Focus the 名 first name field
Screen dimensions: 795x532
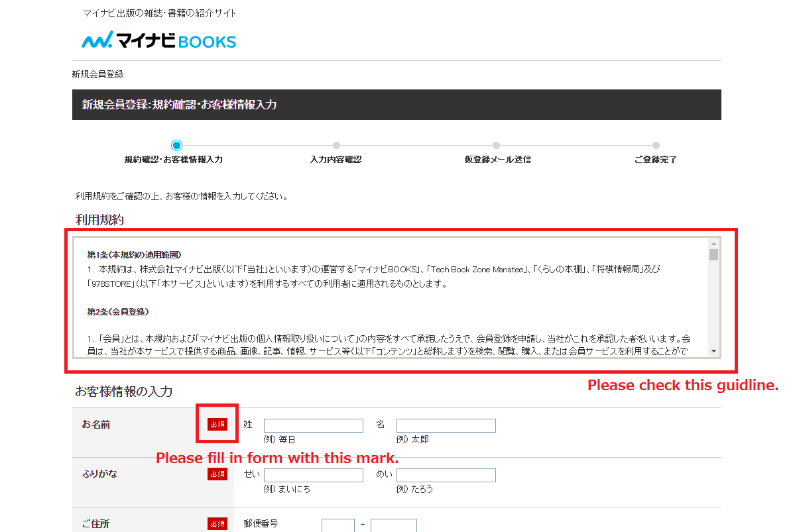446,425
